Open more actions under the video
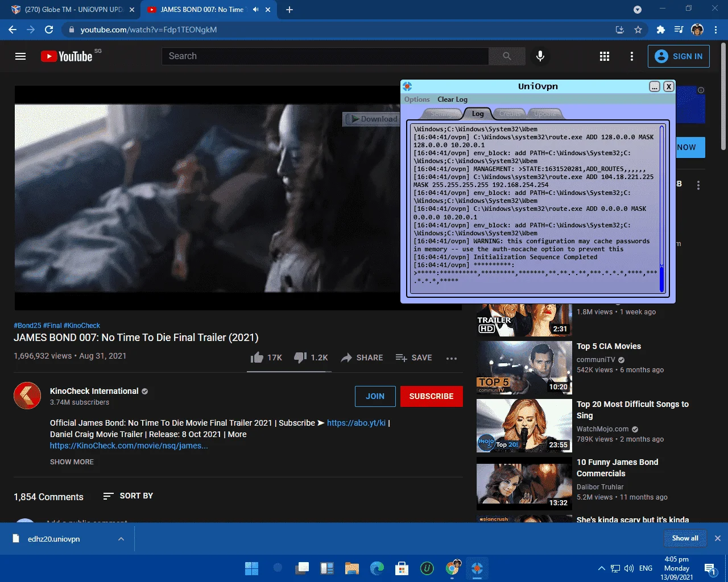 (452, 358)
